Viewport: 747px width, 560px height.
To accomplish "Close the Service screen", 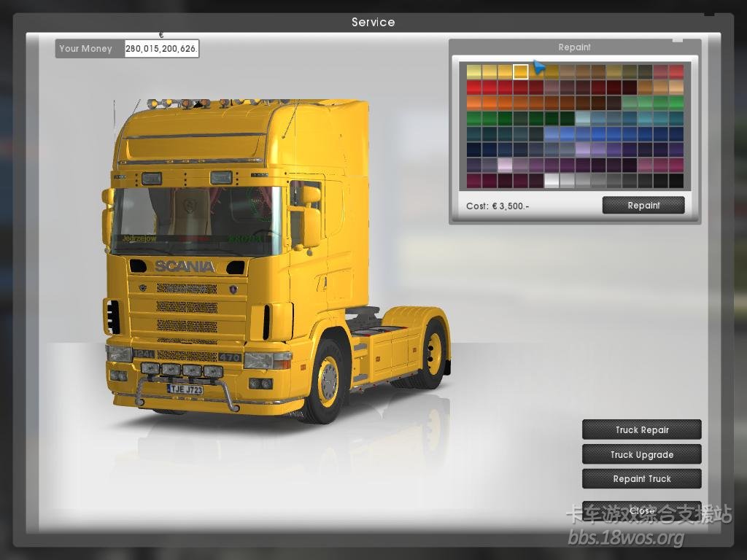I will click(x=641, y=510).
